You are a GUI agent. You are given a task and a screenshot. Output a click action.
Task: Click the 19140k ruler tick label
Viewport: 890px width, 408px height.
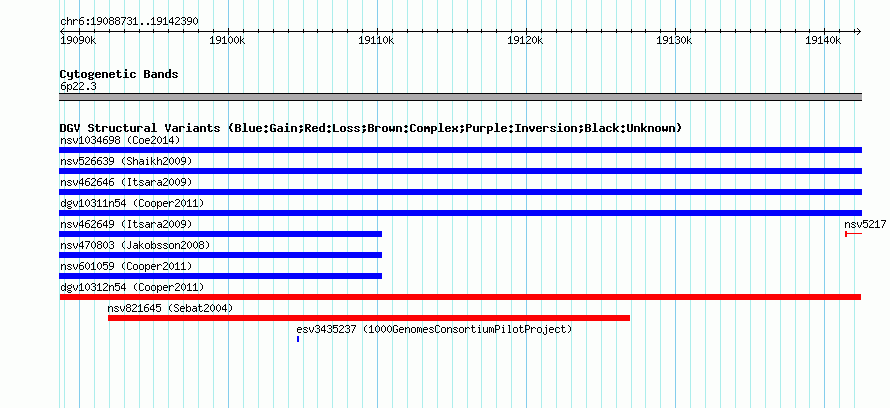click(824, 40)
